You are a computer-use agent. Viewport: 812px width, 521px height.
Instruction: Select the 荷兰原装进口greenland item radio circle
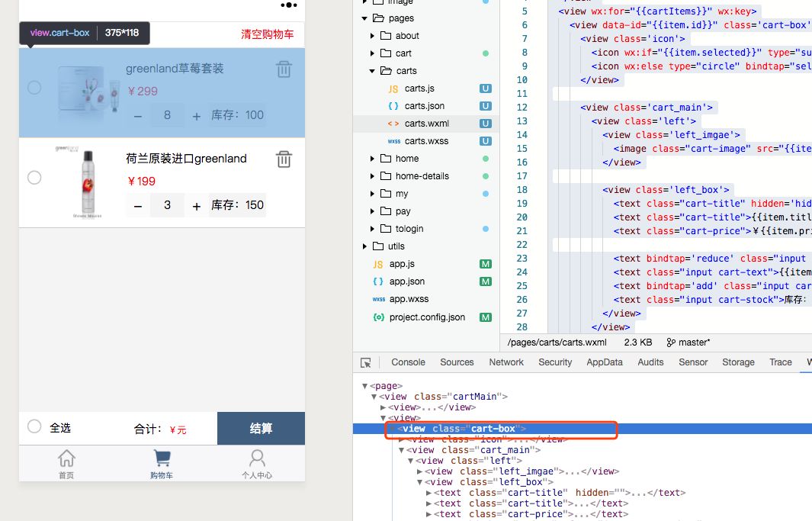[34, 178]
